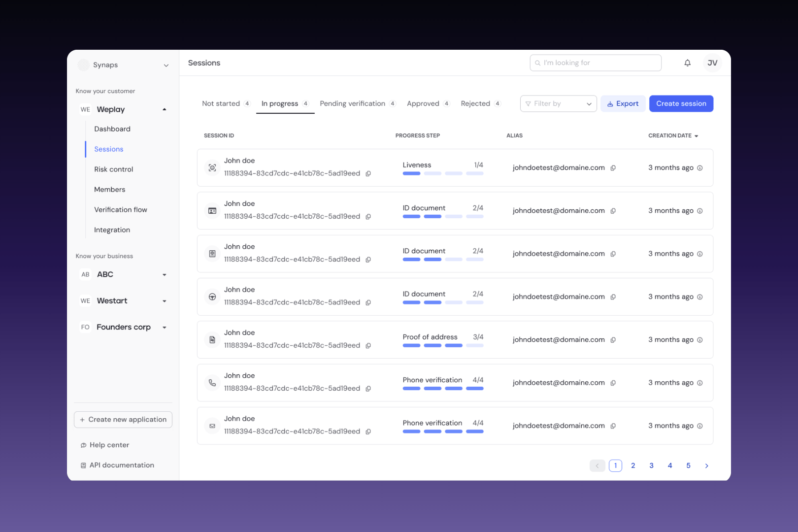Sort by Creation Date column header
The width and height of the screenshot is (798, 532).
point(672,135)
